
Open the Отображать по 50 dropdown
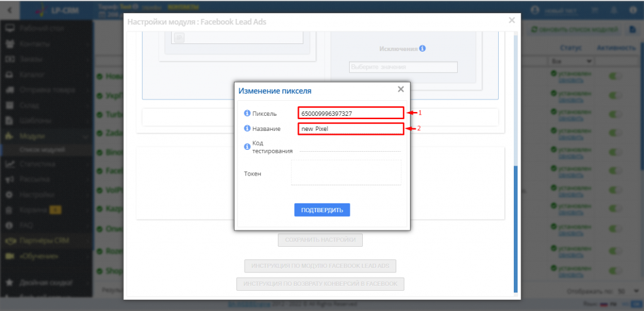coord(627,291)
